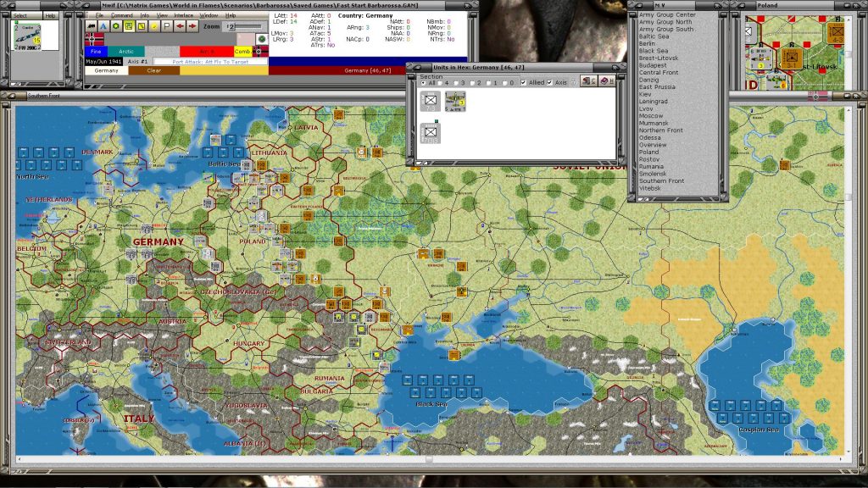
Task: Click the Select button in unit panel
Action: (20, 15)
